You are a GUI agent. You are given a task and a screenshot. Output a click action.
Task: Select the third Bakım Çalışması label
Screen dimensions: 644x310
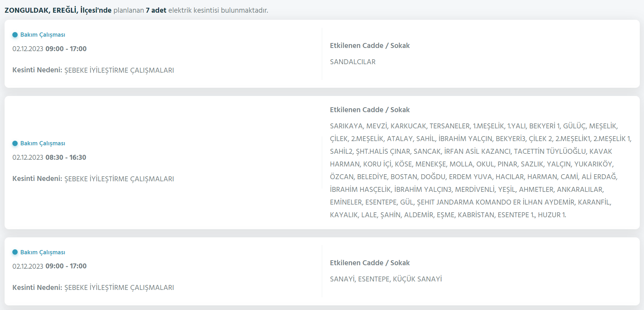point(43,252)
